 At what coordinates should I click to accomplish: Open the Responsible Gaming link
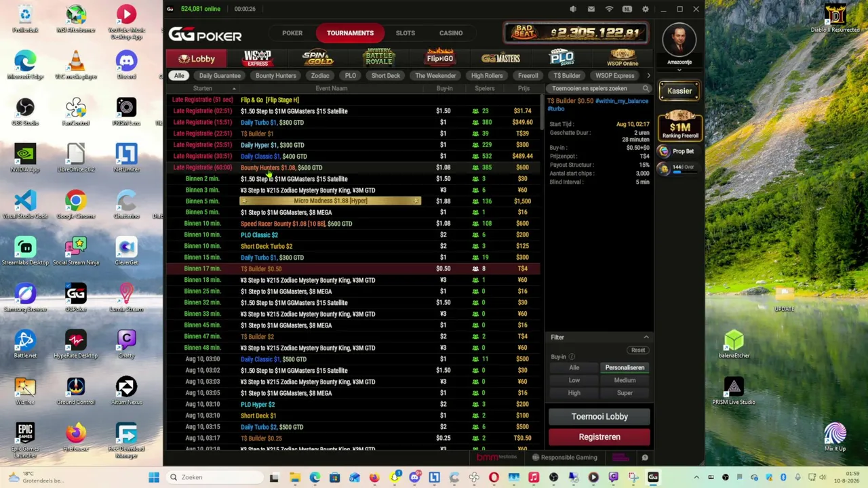564,457
